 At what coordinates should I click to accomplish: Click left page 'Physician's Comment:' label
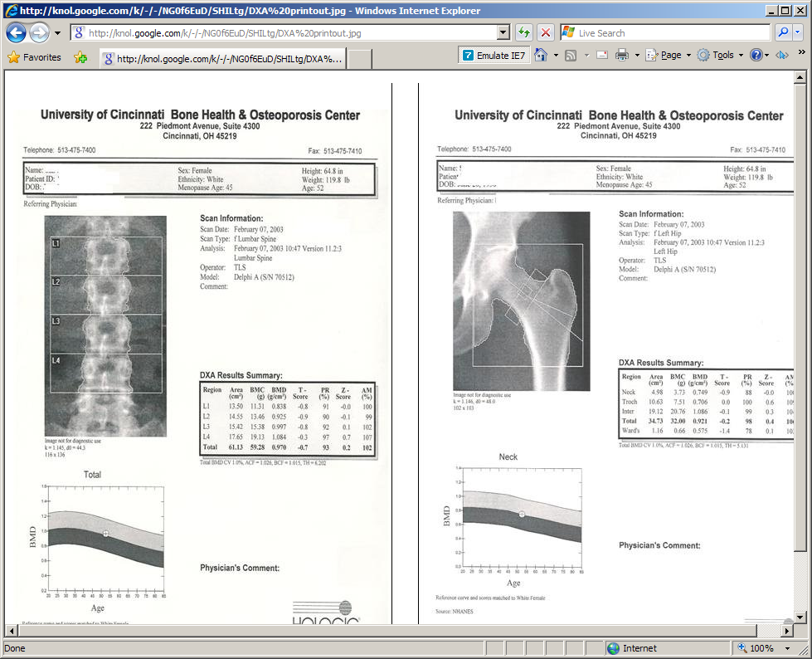[240, 568]
